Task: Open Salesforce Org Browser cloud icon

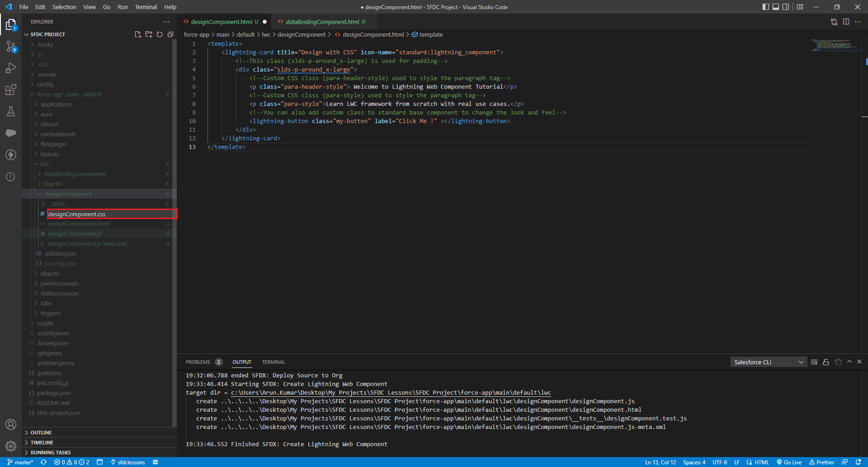Action: pyautogui.click(x=11, y=133)
